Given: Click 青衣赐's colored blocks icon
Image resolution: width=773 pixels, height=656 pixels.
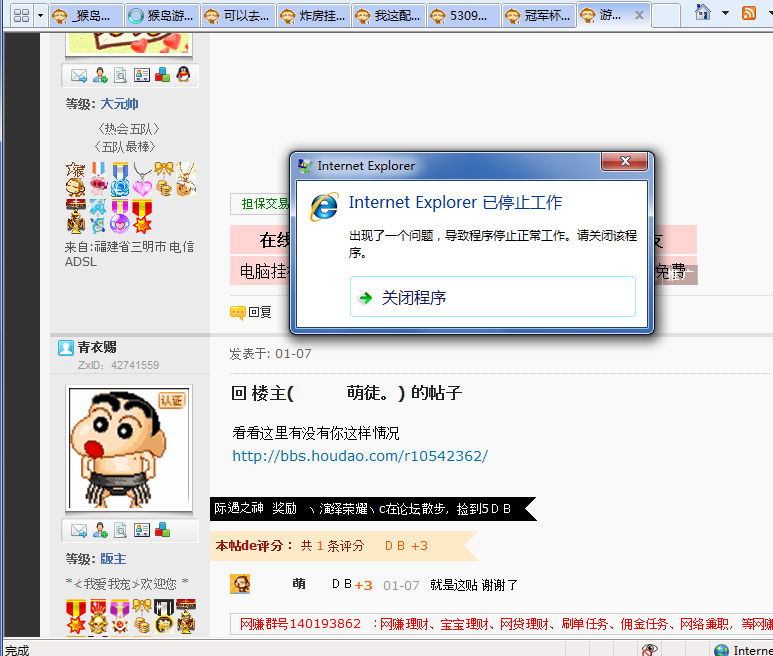Looking at the screenshot, I should [x=162, y=530].
